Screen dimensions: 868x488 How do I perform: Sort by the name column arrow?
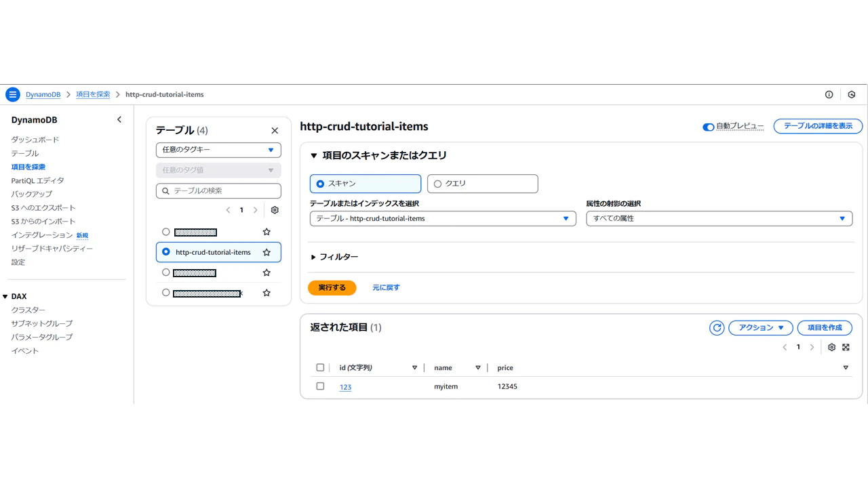coord(478,368)
